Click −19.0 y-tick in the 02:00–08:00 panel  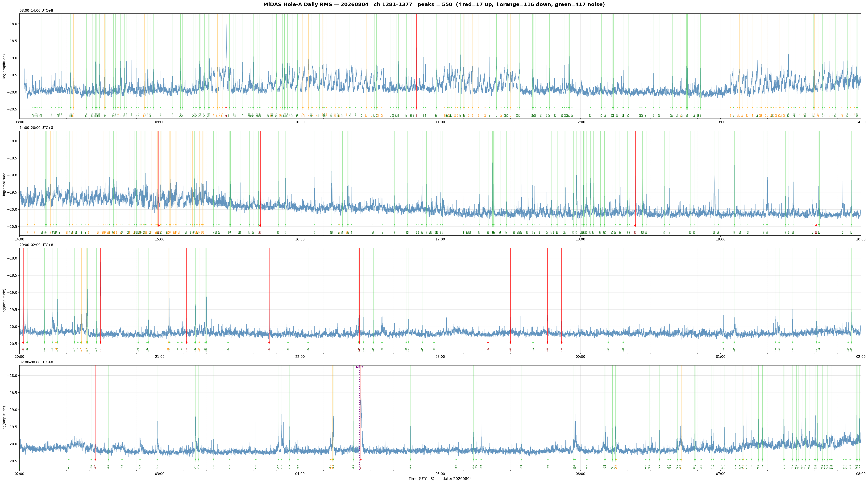[x=12, y=410]
